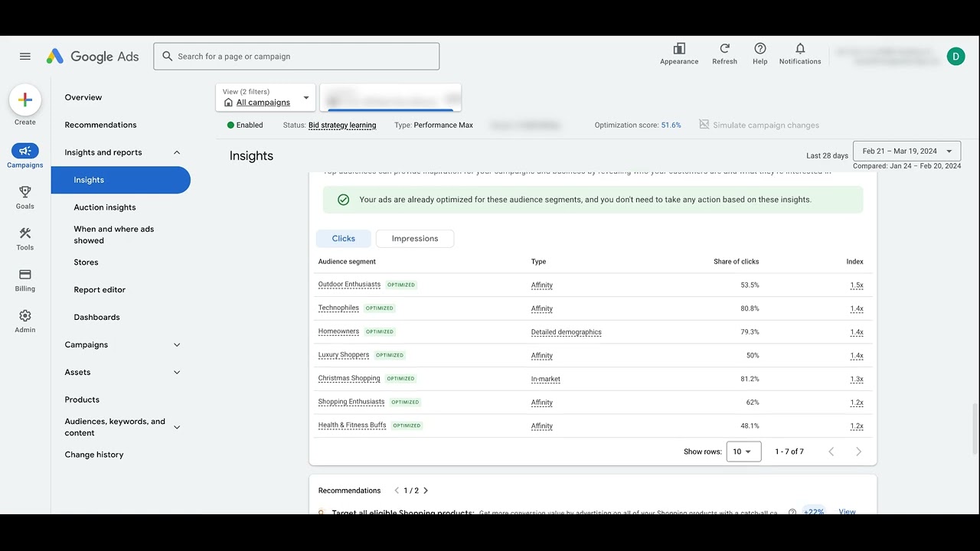980x551 pixels.
Task: Click the Google Ads logo
Action: coord(93,57)
